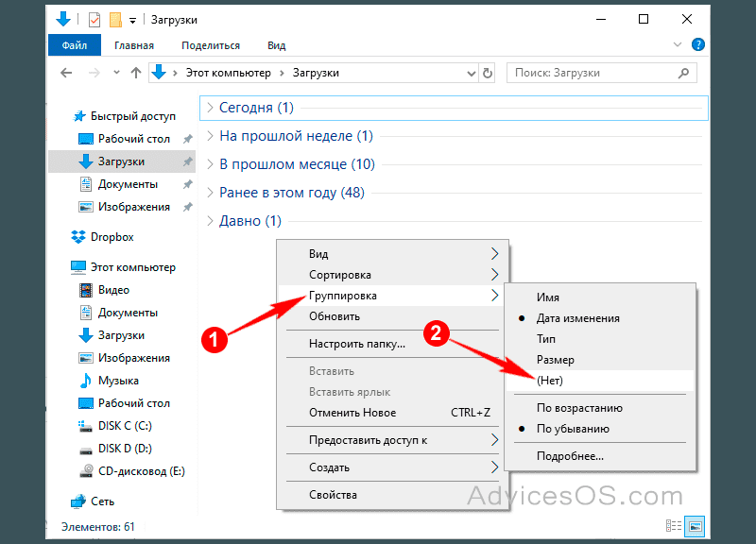Open the Файл tab
This screenshot has width=756, height=544.
pyautogui.click(x=75, y=45)
